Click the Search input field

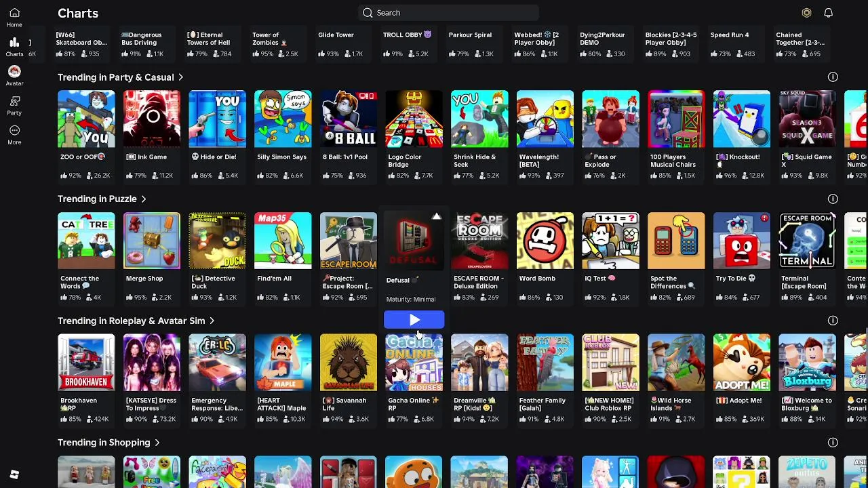click(448, 13)
